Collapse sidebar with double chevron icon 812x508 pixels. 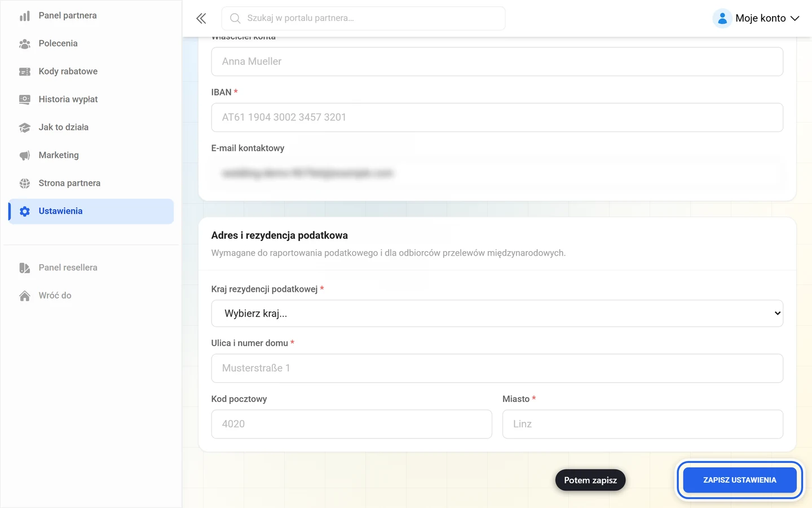click(x=201, y=19)
